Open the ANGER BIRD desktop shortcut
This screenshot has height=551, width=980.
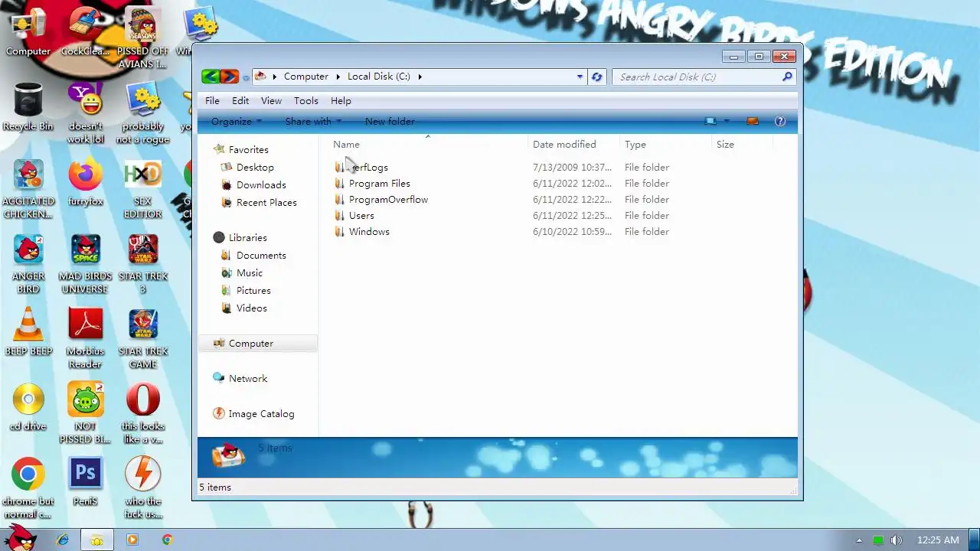click(x=28, y=262)
